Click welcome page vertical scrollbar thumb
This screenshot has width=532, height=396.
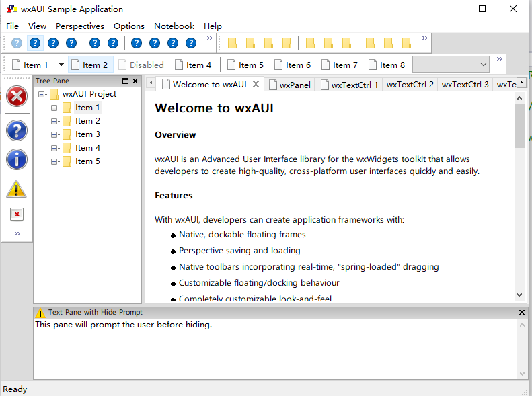519,126
